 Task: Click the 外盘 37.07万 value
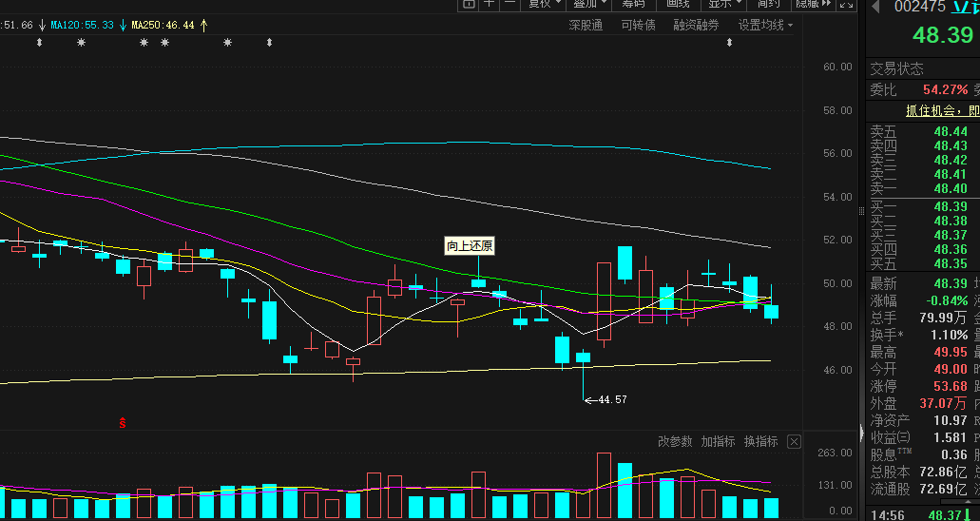(943, 403)
